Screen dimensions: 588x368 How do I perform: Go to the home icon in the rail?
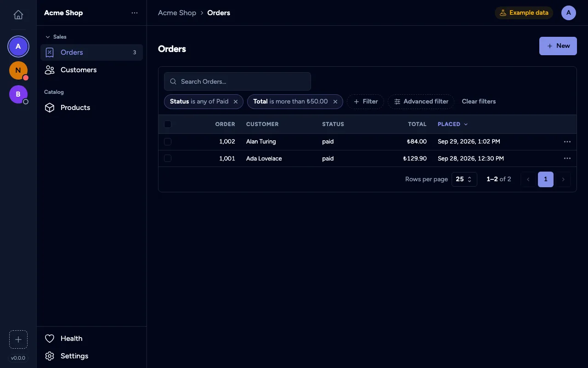(18, 15)
